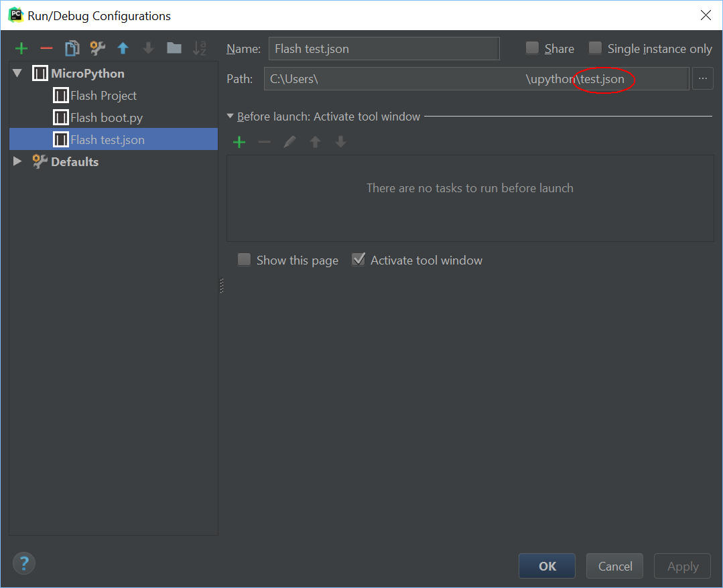Image resolution: width=723 pixels, height=588 pixels.
Task: Move before-launch task up
Action: (316, 142)
